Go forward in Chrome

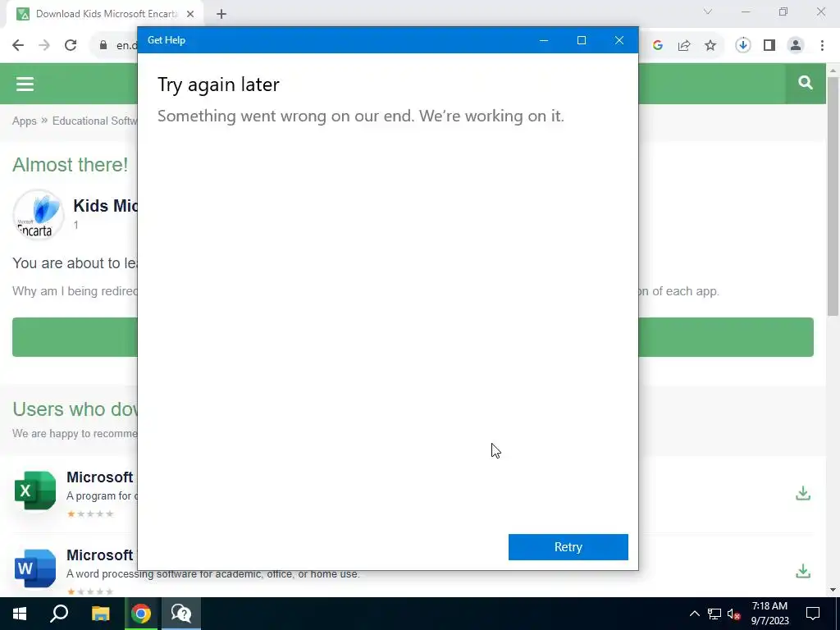[x=44, y=46]
